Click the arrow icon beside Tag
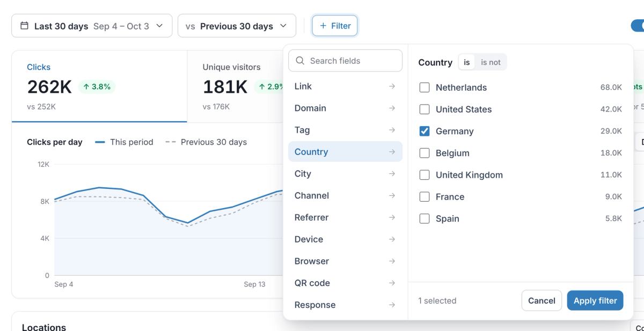 coord(392,130)
